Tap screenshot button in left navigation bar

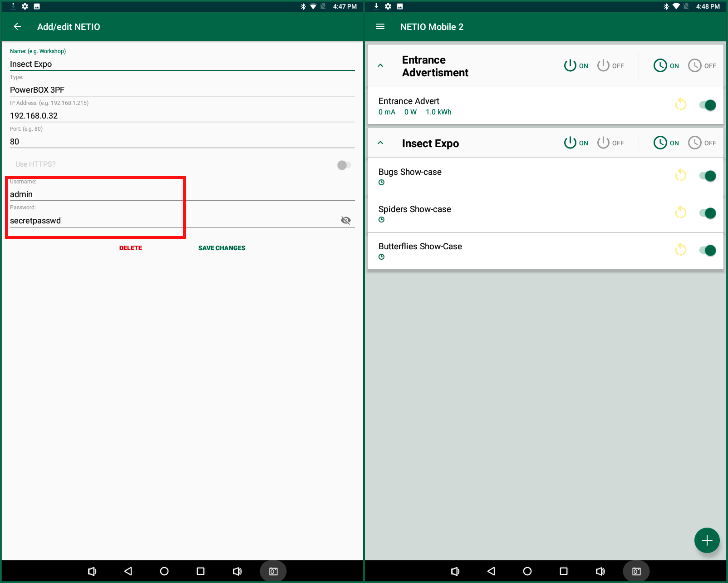point(273,571)
